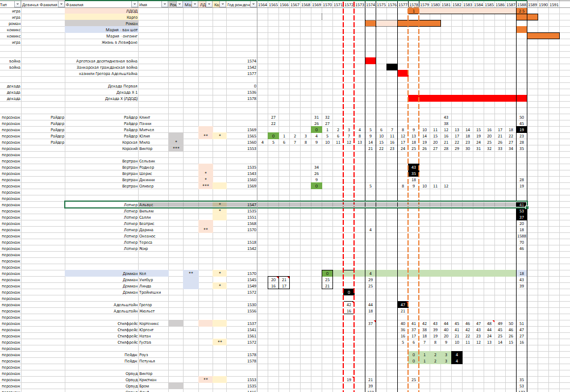Open the Год рождения filter dropdown
Screen dimensions: 570x392
[253, 5]
